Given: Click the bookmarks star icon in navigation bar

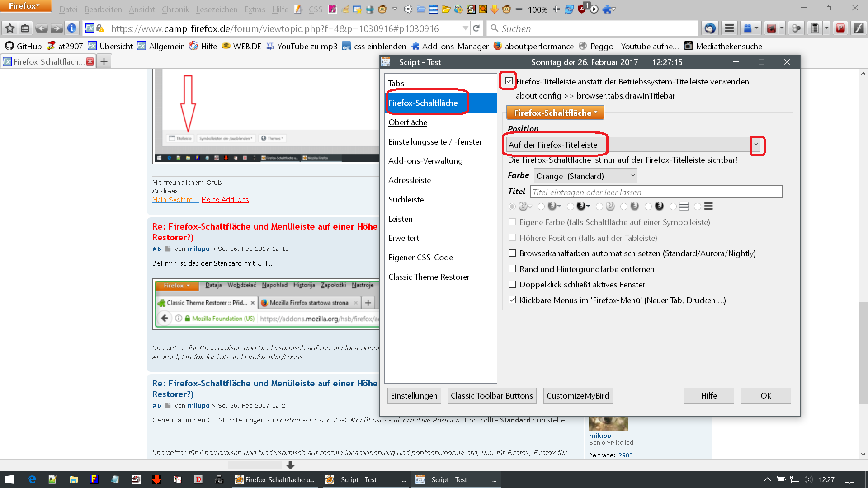Looking at the screenshot, I should tap(10, 28).
